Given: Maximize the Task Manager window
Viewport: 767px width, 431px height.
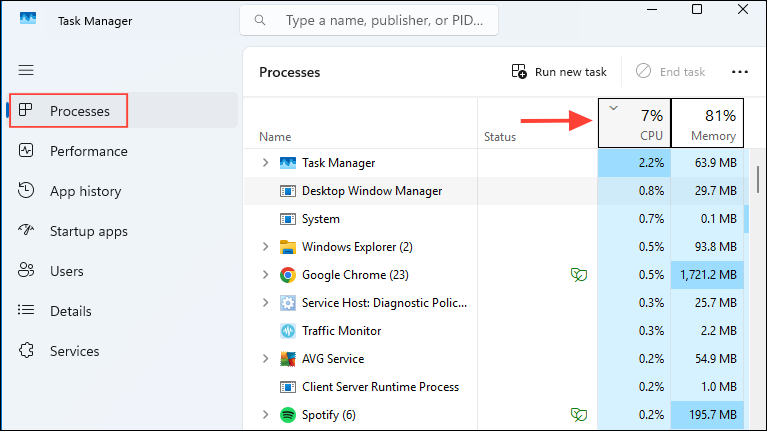Looking at the screenshot, I should pos(697,9).
